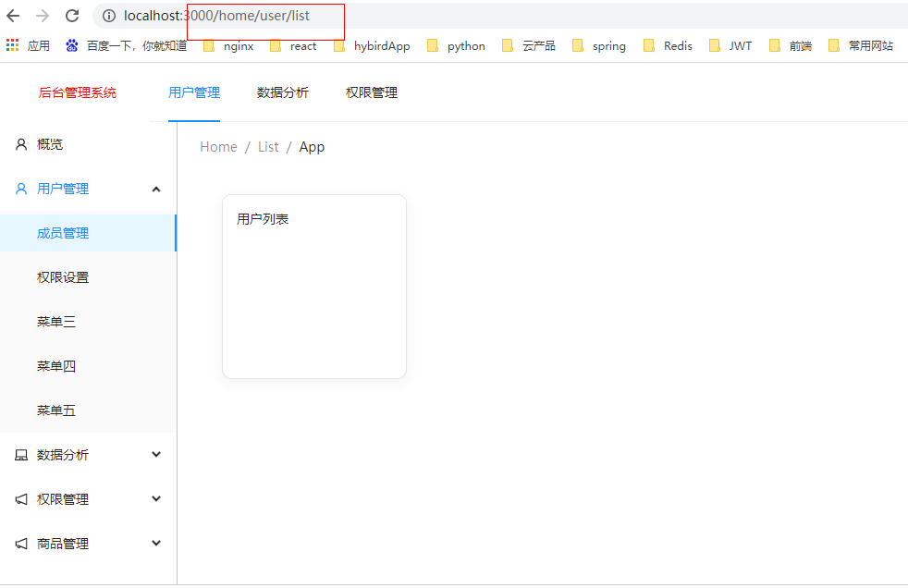Switch to 用户管理 top tab

pyautogui.click(x=194, y=92)
